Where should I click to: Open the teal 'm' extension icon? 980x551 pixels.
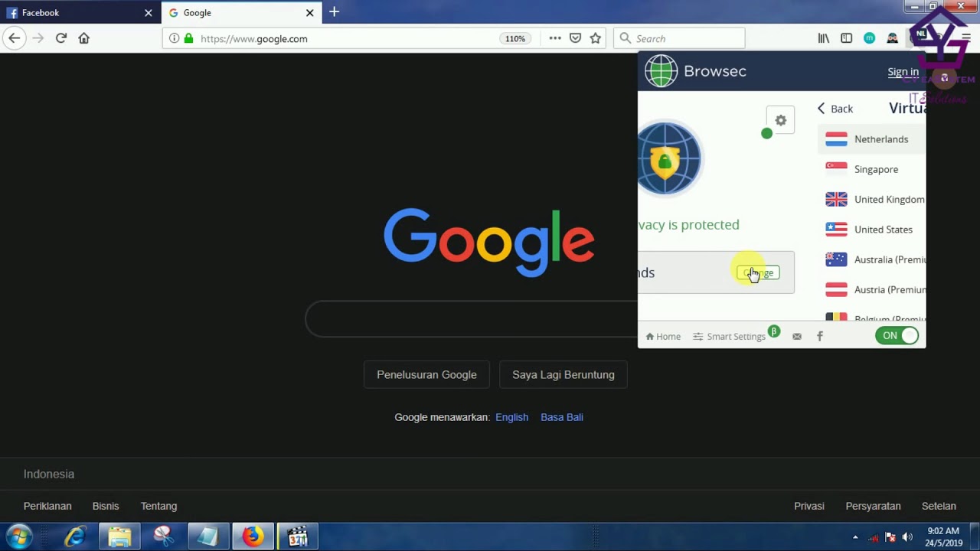pyautogui.click(x=870, y=38)
